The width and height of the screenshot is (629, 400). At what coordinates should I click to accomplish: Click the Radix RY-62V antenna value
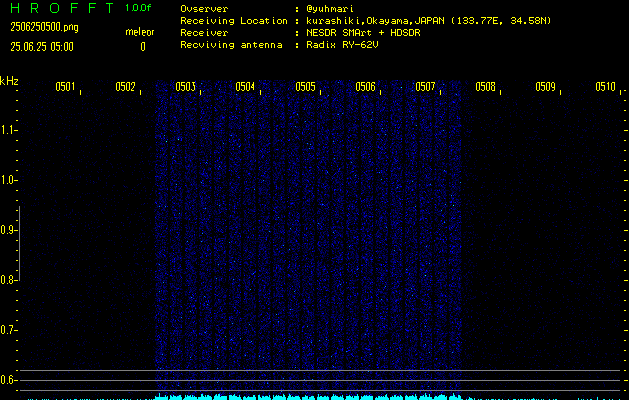pyautogui.click(x=342, y=45)
